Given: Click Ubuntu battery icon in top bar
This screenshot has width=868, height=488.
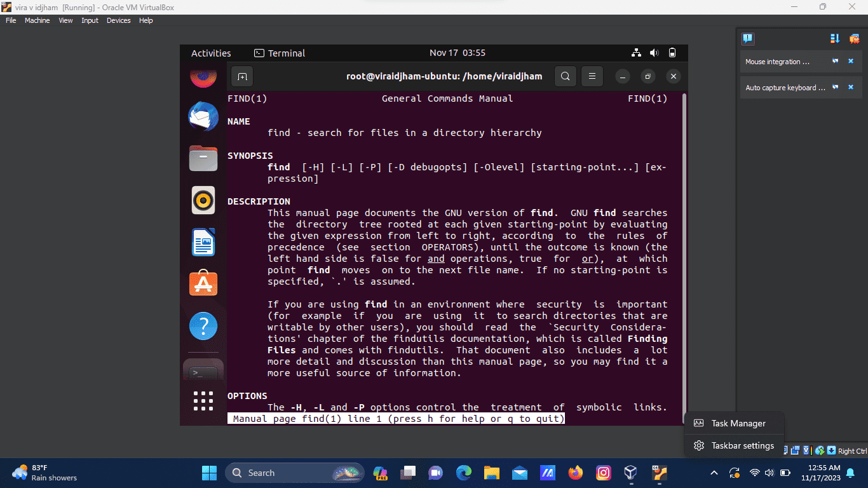Looking at the screenshot, I should coord(672,53).
